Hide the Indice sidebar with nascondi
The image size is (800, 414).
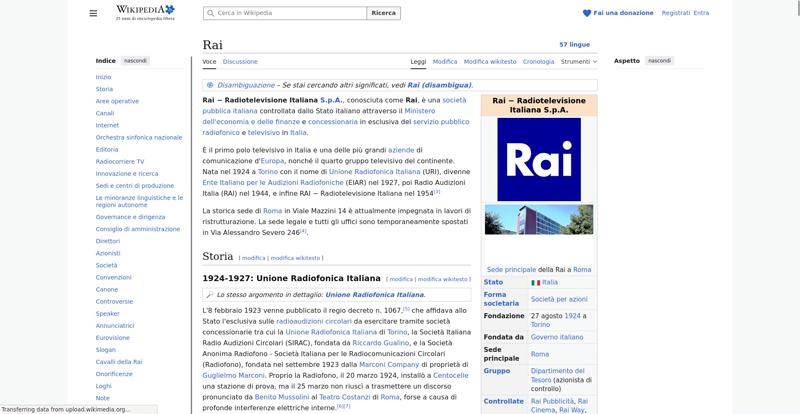pos(136,61)
